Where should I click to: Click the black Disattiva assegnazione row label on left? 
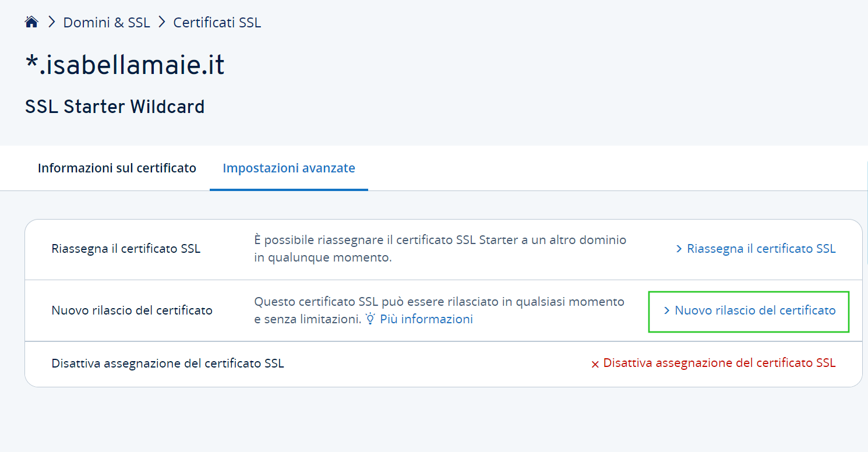click(168, 363)
